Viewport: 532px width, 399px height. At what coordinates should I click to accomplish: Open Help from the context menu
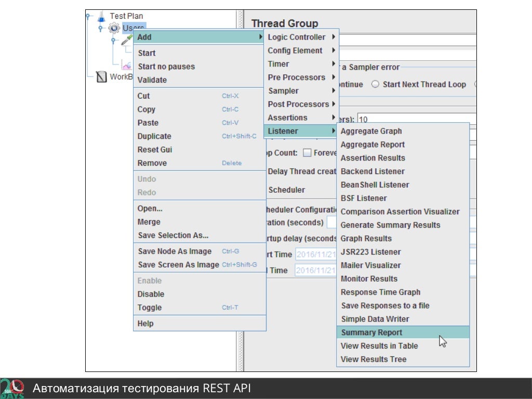pyautogui.click(x=200, y=324)
